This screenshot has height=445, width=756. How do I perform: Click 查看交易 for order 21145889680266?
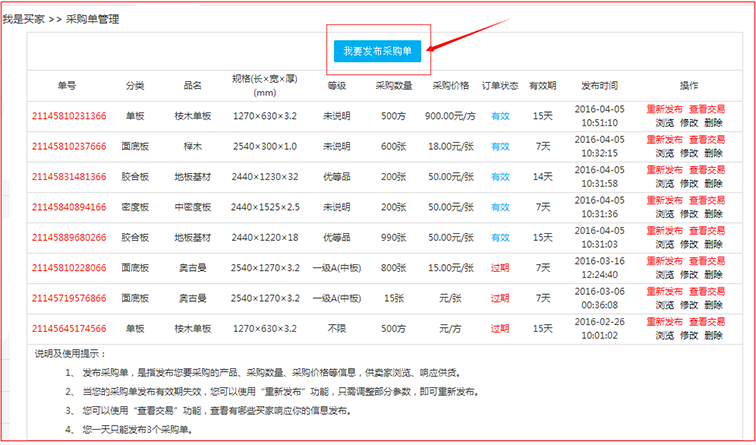click(707, 231)
